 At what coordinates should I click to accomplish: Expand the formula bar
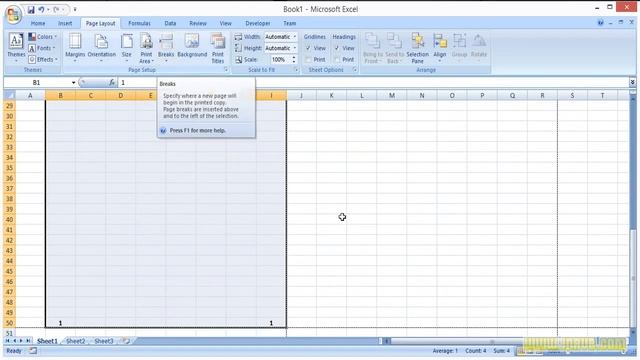[632, 82]
